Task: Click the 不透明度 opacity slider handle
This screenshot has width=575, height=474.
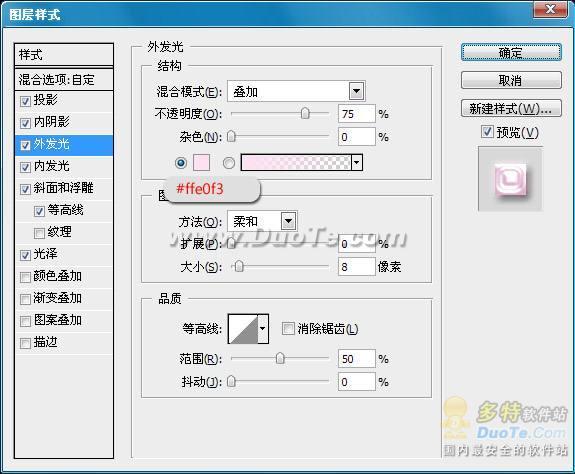Action: (305, 113)
